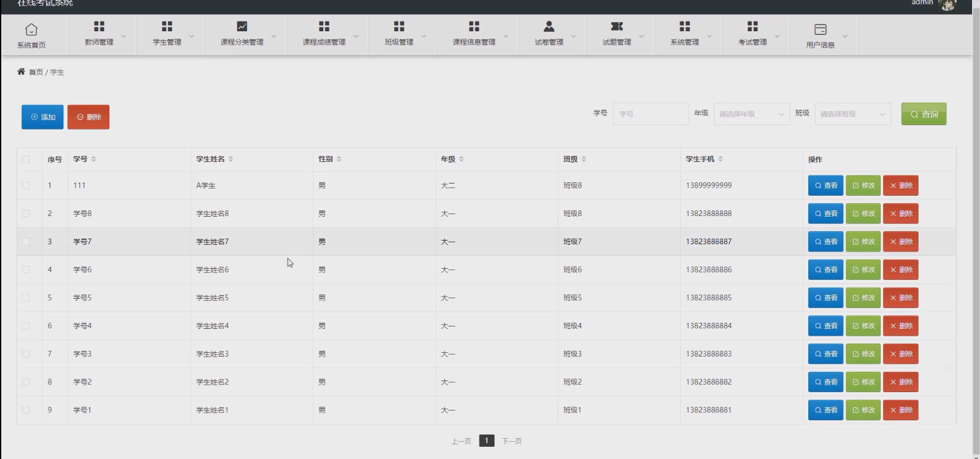The image size is (980, 459).
Task: Check the row for A学生
Action: coord(26,185)
